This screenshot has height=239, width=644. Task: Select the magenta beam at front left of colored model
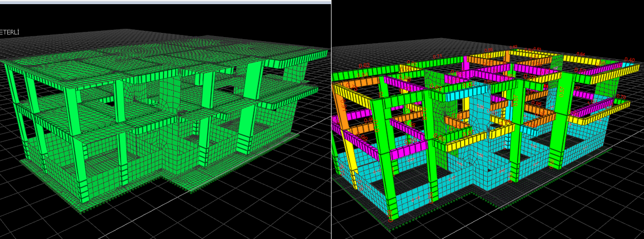[x=409, y=151]
